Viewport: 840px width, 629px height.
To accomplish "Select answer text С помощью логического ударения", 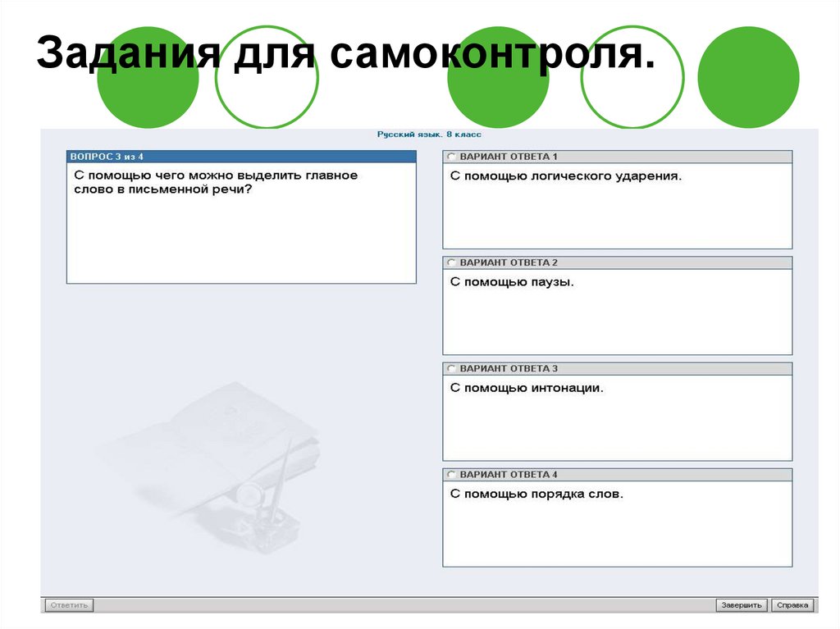I will coord(568,174).
